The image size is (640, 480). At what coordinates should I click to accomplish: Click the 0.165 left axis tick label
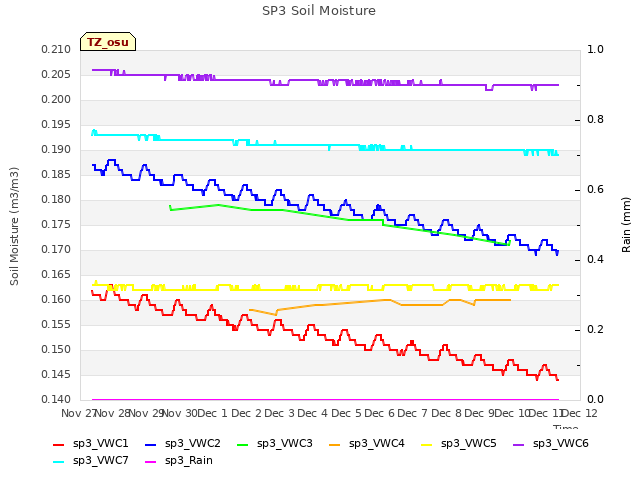[x=56, y=274]
